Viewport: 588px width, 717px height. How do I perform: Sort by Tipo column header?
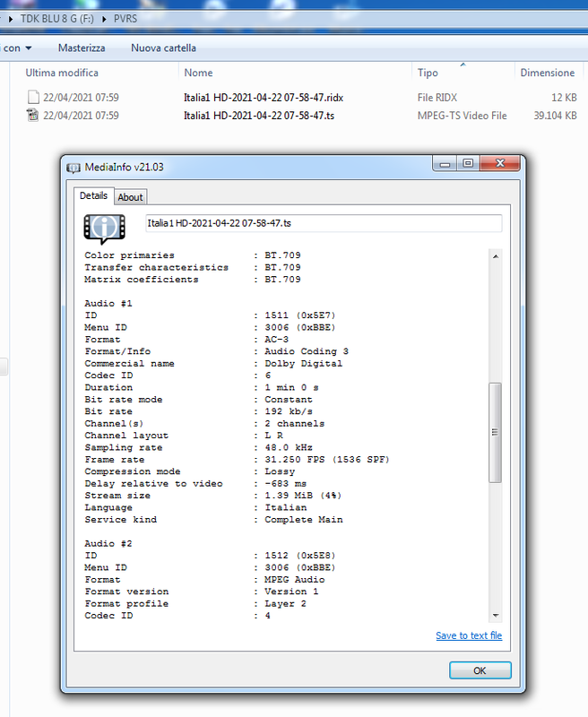click(x=428, y=73)
